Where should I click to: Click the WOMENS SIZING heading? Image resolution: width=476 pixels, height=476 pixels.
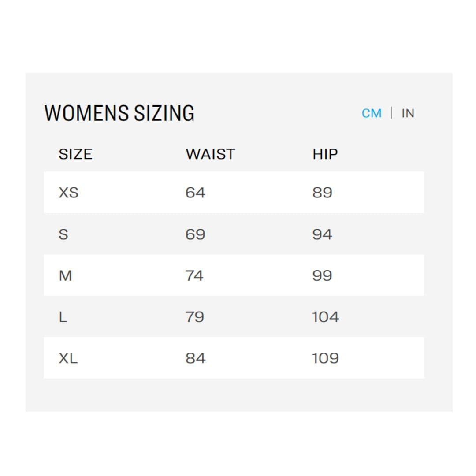coord(119,113)
